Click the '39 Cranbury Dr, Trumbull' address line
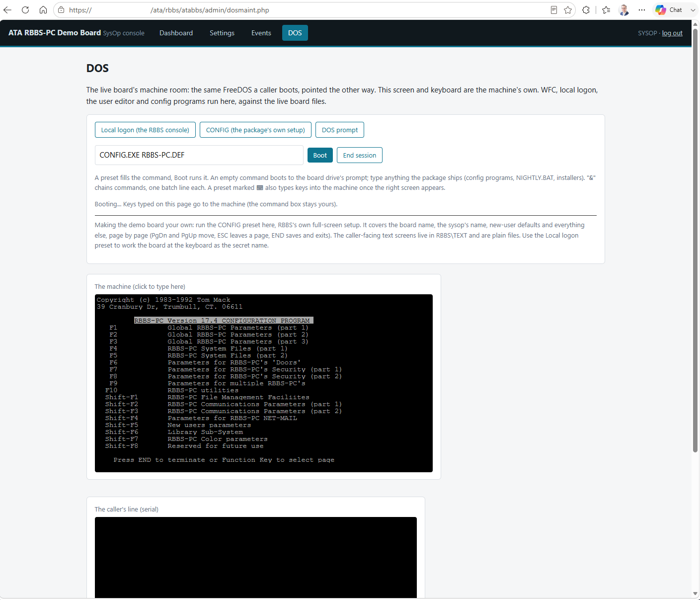The width and height of the screenshot is (700, 600). click(169, 307)
